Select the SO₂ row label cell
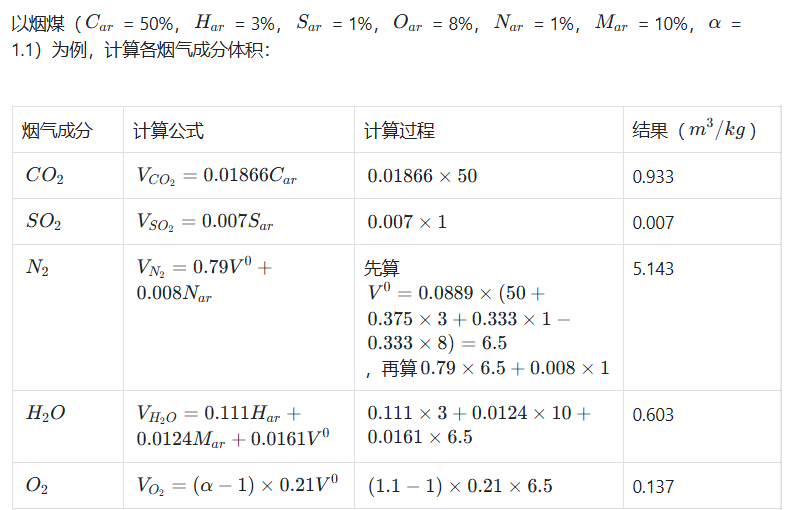The width and height of the screenshot is (789, 510). coord(44,222)
